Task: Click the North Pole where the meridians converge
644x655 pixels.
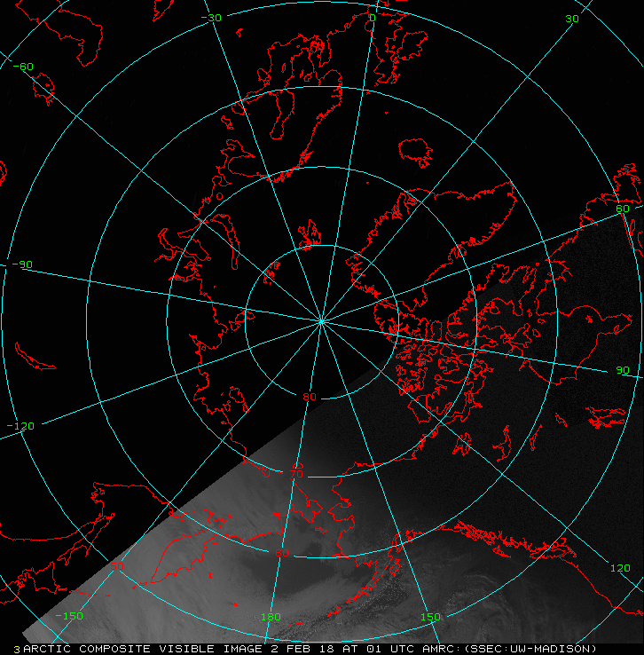Action: [321, 321]
